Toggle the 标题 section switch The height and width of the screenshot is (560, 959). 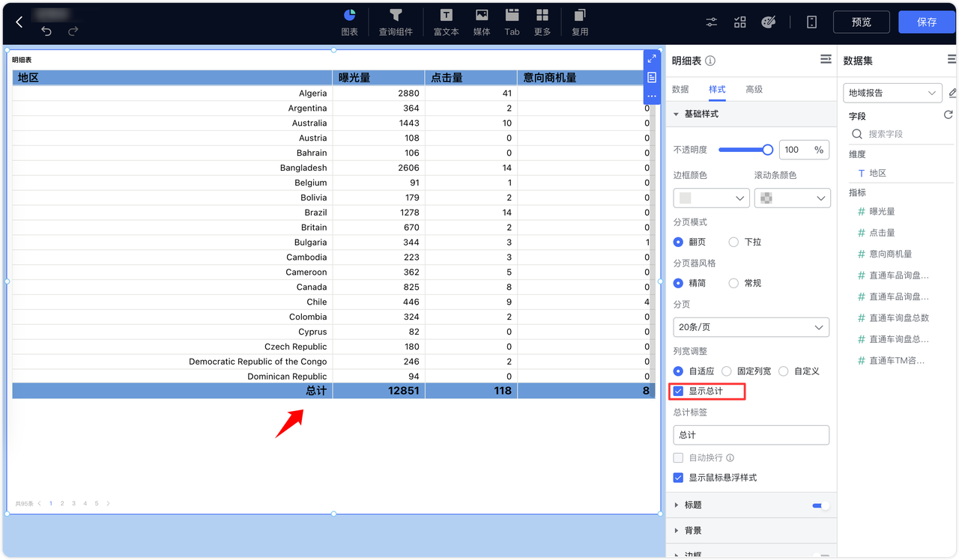821,505
